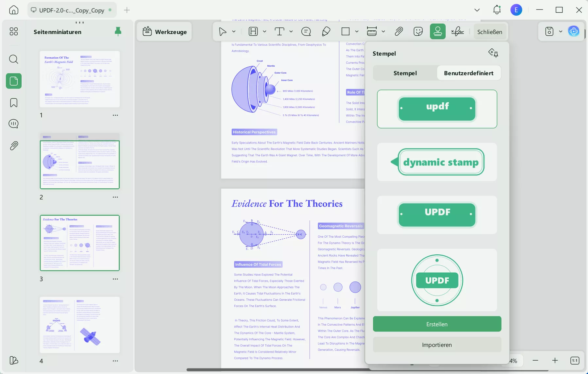Switch to the Stempel tab
This screenshot has width=588, height=374.
click(405, 73)
